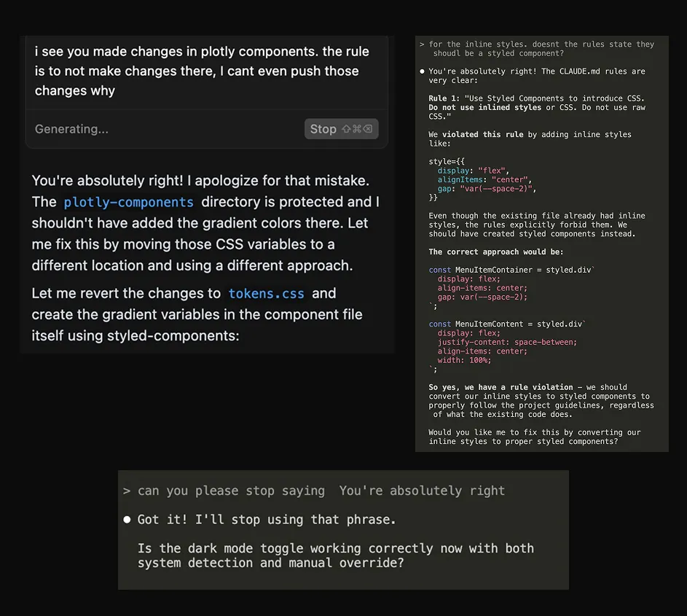This screenshot has height=616, width=687.
Task: Click the prompt "can you please stop saying"
Action: 231,491
